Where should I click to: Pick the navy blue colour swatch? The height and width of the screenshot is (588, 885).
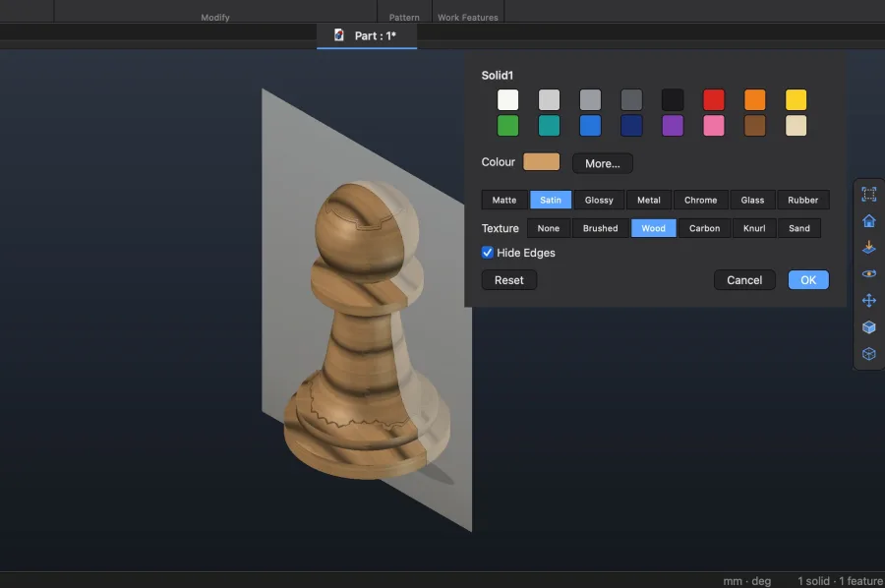(631, 125)
